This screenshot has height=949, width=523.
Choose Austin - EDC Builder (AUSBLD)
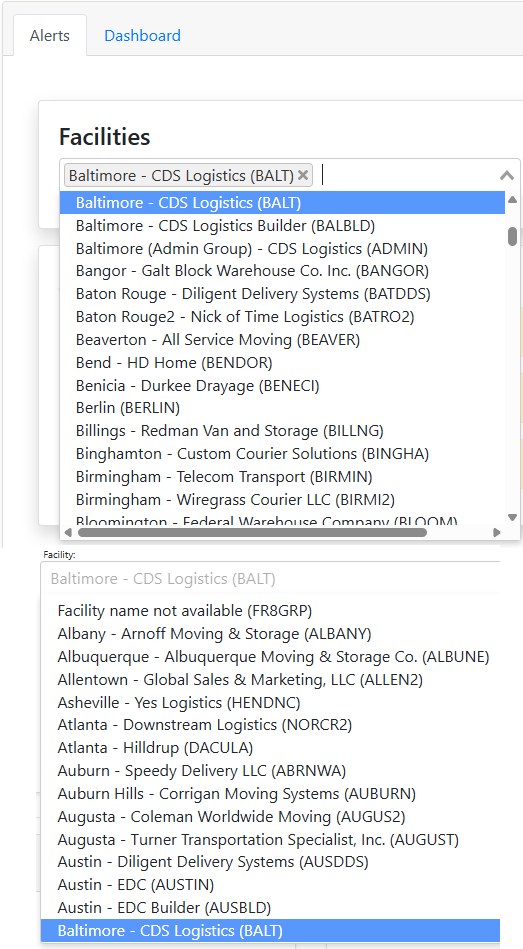pos(270,907)
